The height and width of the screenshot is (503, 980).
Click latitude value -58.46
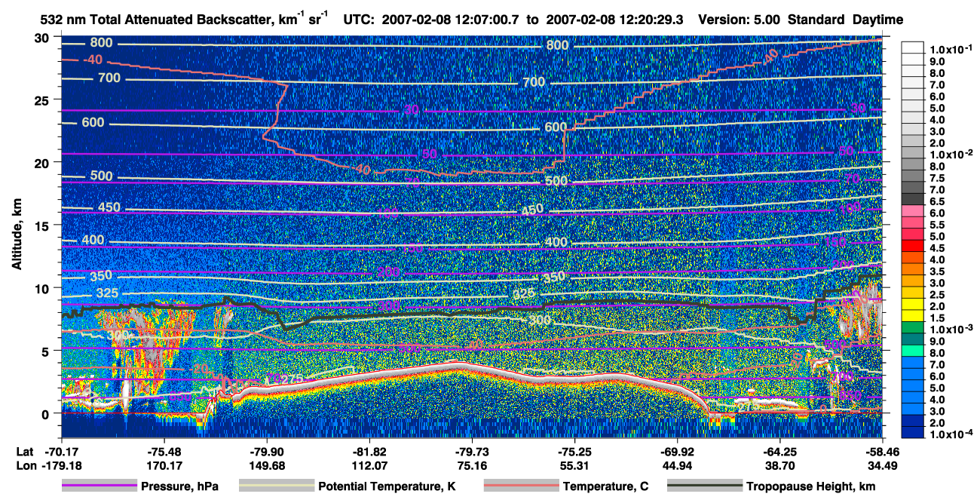tap(882, 452)
